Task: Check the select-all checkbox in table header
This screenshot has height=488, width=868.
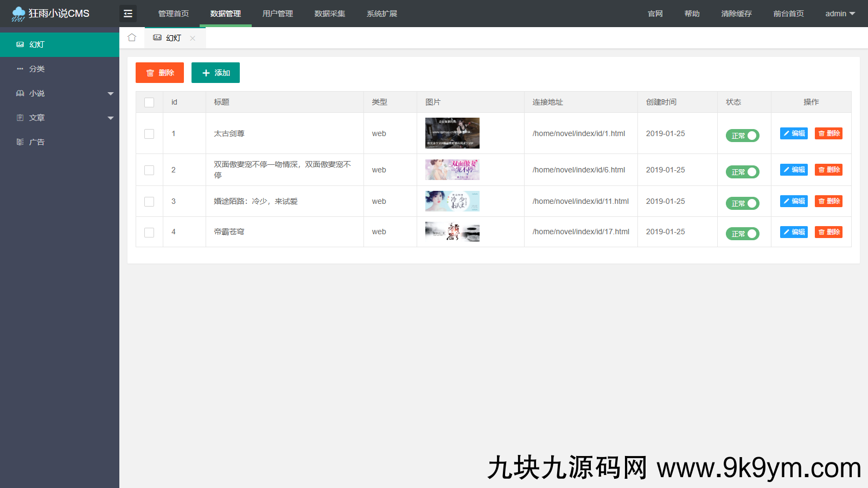Action: pos(149,102)
